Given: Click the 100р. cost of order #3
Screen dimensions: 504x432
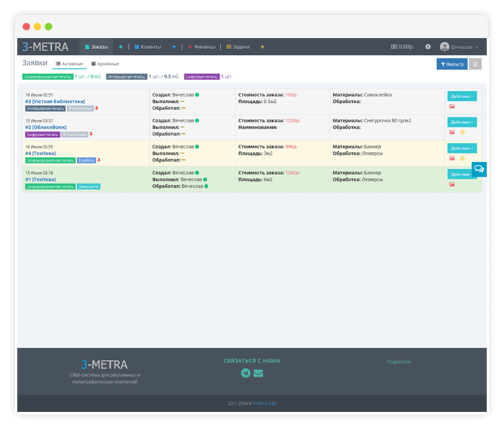Looking at the screenshot, I should point(291,95).
